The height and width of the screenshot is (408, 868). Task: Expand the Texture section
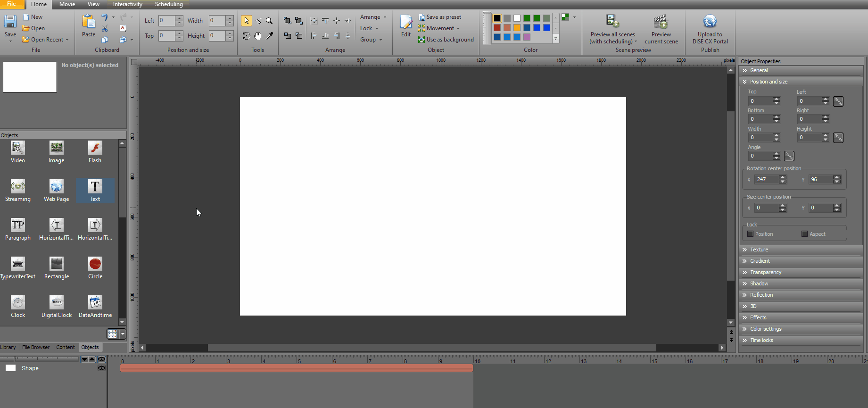point(801,250)
